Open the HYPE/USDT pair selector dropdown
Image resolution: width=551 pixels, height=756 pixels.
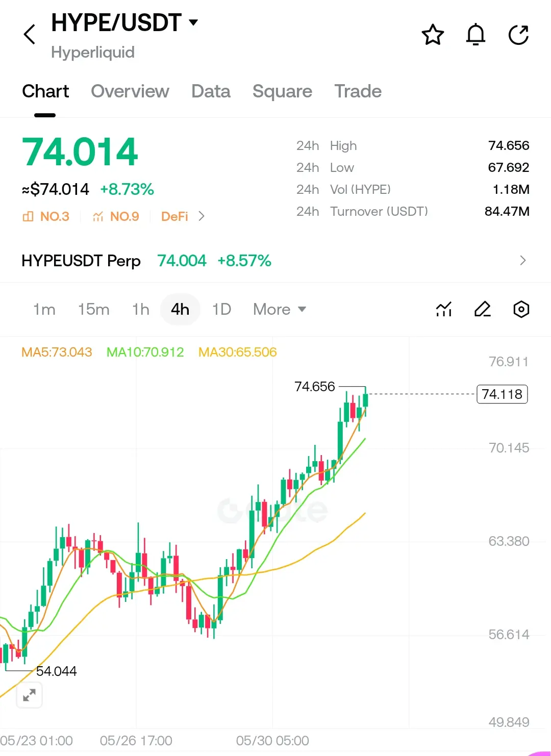(124, 22)
